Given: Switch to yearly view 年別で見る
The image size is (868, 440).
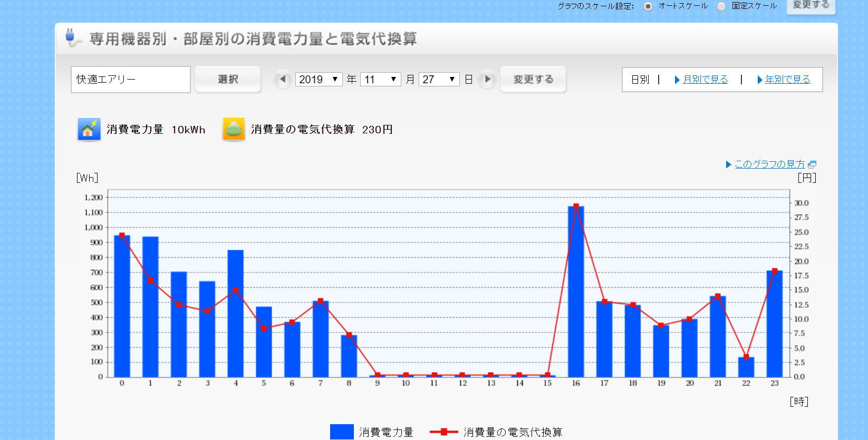Looking at the screenshot, I should click(787, 80).
